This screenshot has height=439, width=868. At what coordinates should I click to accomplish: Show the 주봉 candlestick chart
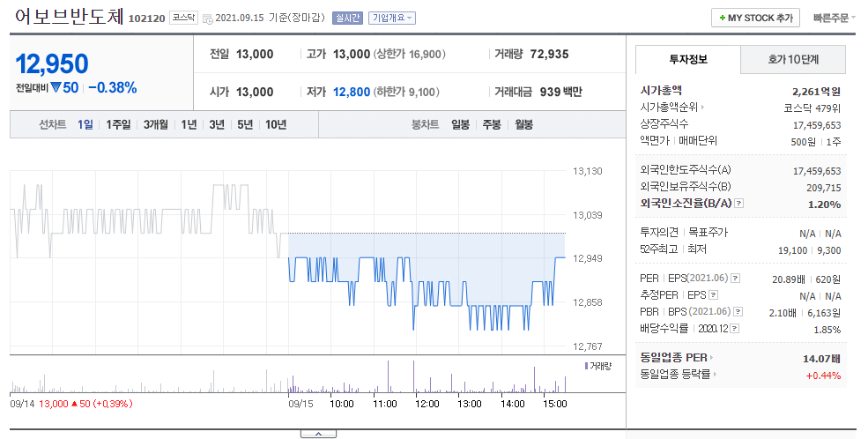click(x=492, y=124)
